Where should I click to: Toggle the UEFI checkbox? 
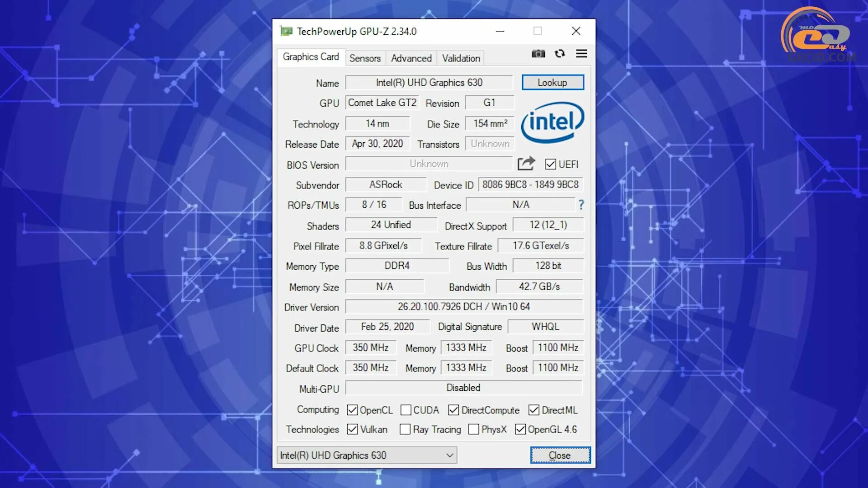coord(550,164)
